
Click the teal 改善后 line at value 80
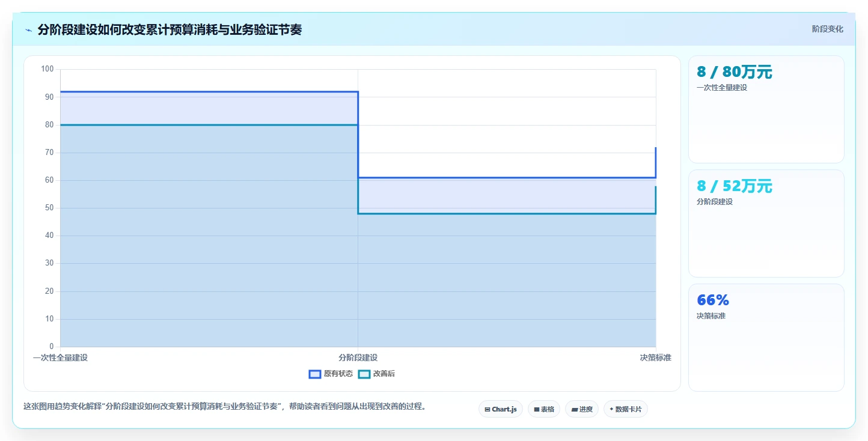[209, 125]
